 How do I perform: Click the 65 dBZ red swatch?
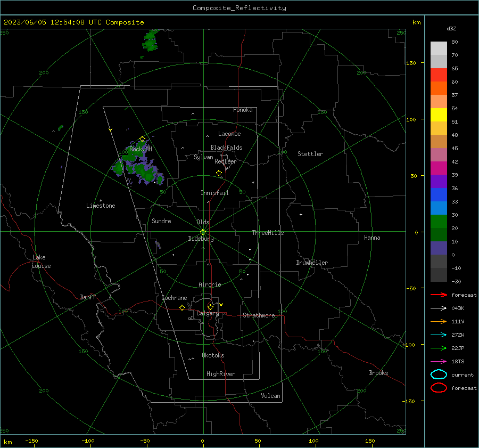[x=439, y=75]
